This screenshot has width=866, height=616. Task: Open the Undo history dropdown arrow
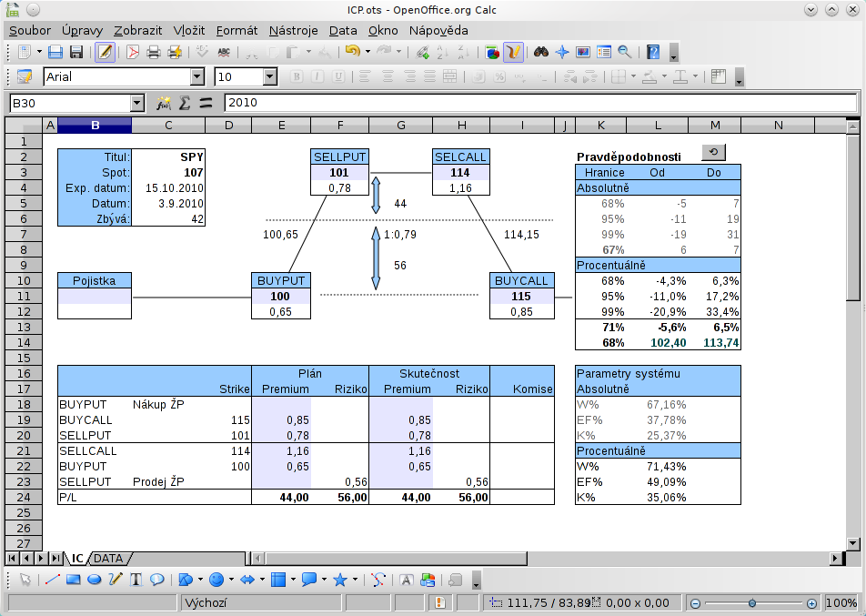pyautogui.click(x=368, y=52)
